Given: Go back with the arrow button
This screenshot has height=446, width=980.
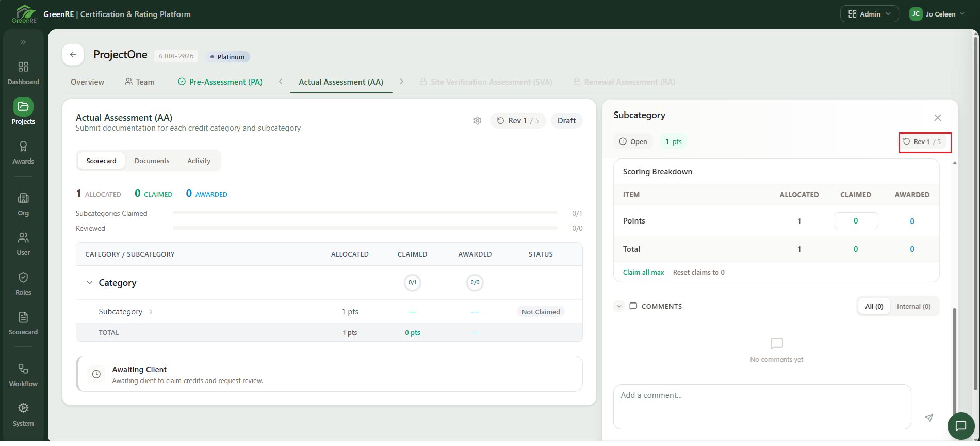Looking at the screenshot, I should click(73, 55).
